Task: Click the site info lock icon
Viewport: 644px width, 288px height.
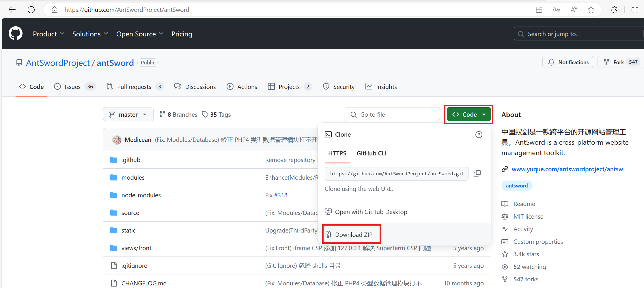Action: point(55,10)
